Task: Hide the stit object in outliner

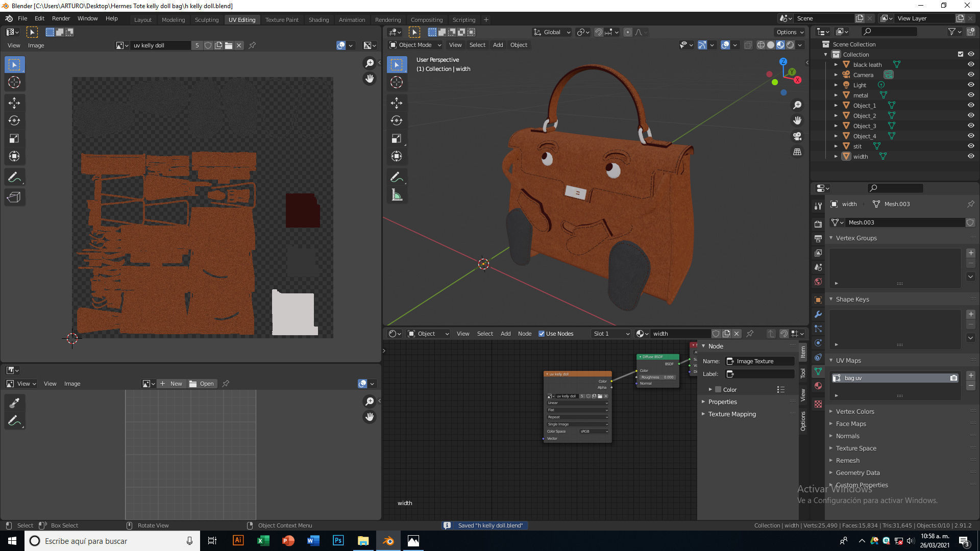Action: 971,146
